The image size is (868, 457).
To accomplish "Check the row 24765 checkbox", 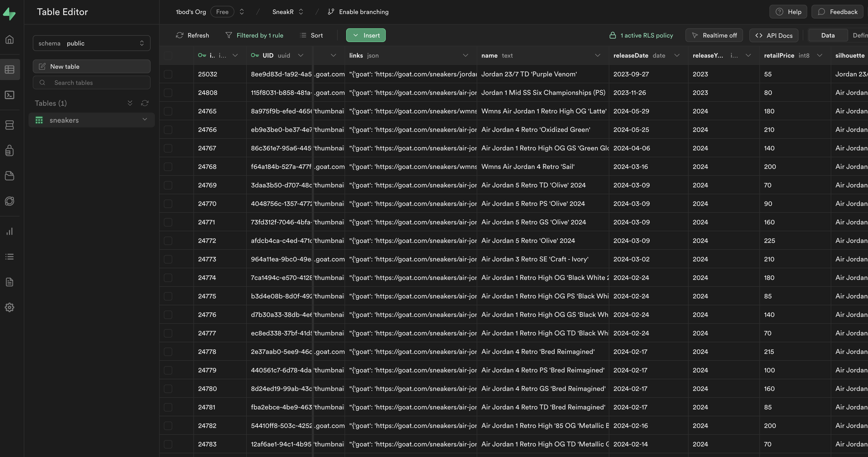I will 168,111.
